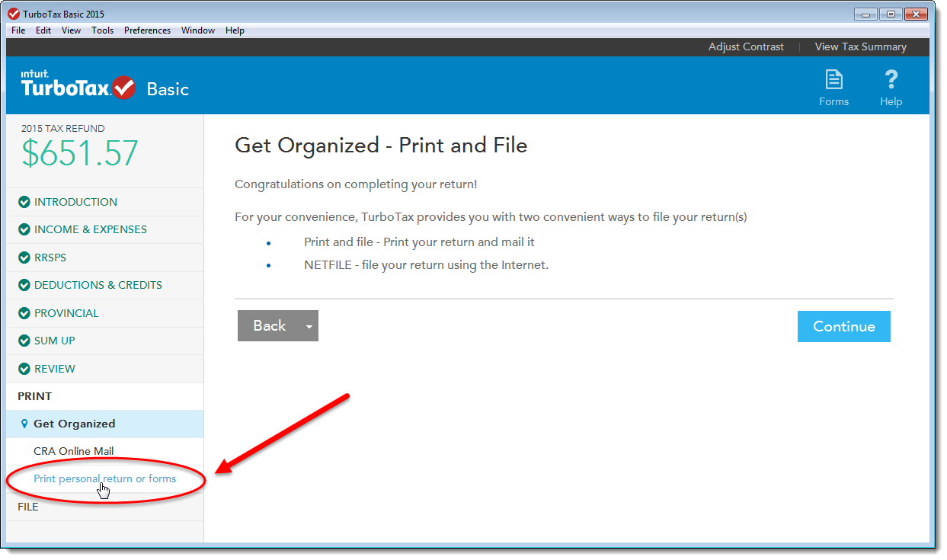This screenshot has height=560, width=947.
Task: Open the Window menu
Action: click(x=198, y=30)
